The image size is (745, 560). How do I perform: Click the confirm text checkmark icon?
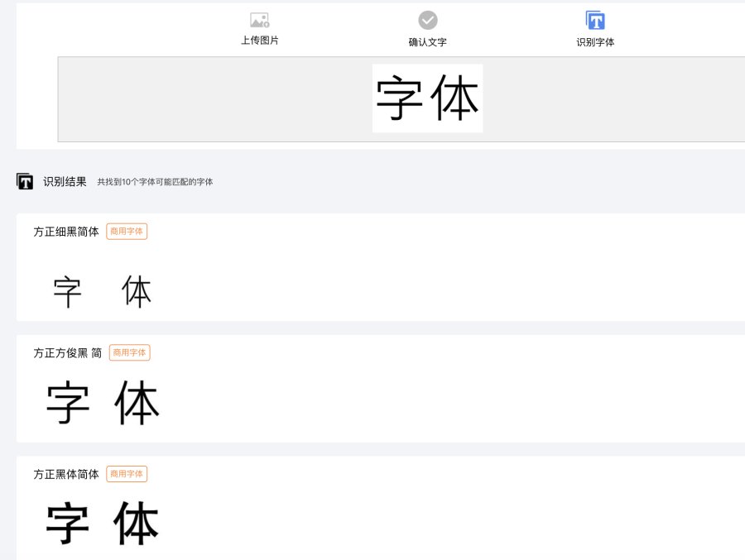coord(428,20)
